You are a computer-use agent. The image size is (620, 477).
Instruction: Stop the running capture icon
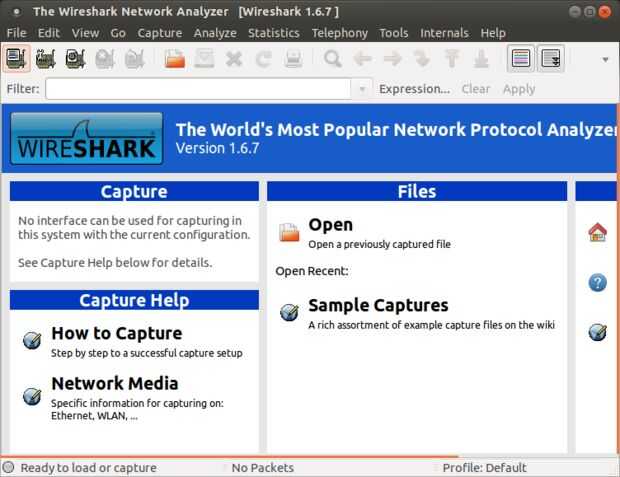(105, 59)
